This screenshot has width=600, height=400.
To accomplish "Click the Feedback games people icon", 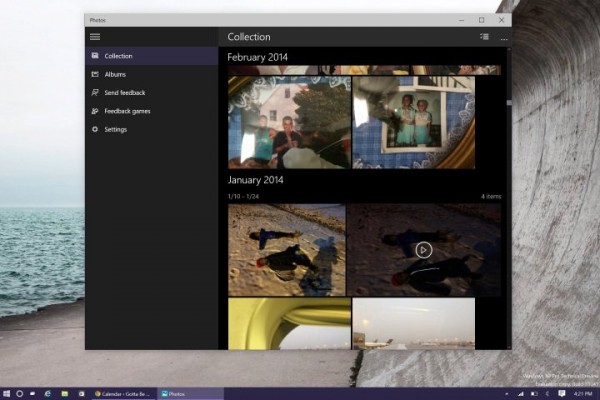I will pyautogui.click(x=95, y=111).
